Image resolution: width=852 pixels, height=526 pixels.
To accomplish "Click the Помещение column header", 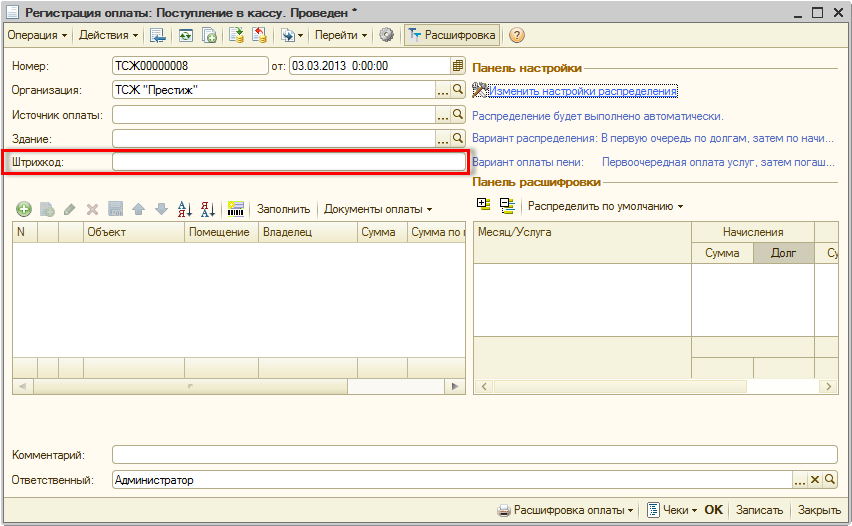I will [x=221, y=232].
